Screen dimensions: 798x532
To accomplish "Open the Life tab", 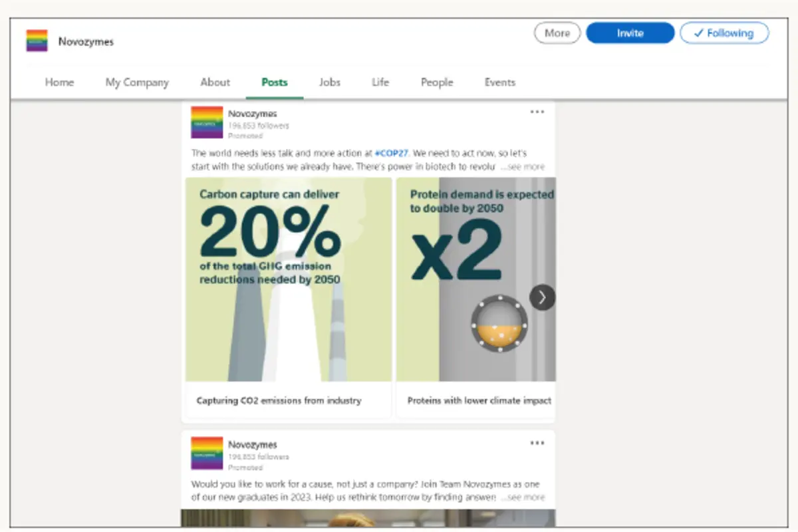I will [380, 82].
